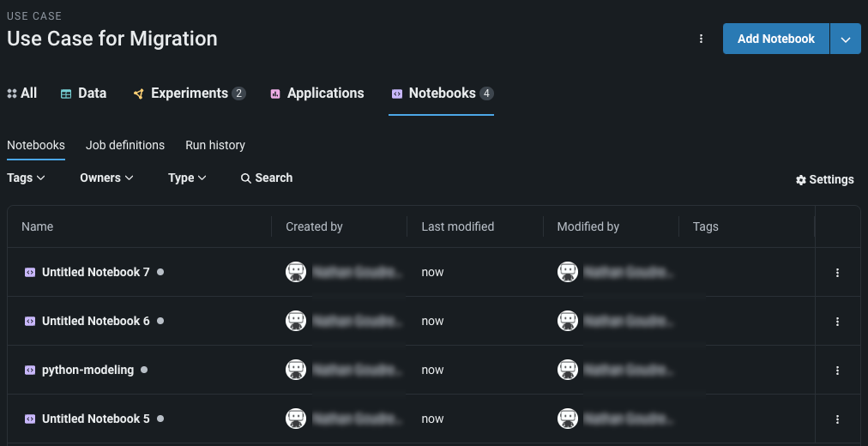Click creator avatar in Untitled Notebook 7 row
Image resolution: width=868 pixels, height=446 pixels.
[x=296, y=272]
